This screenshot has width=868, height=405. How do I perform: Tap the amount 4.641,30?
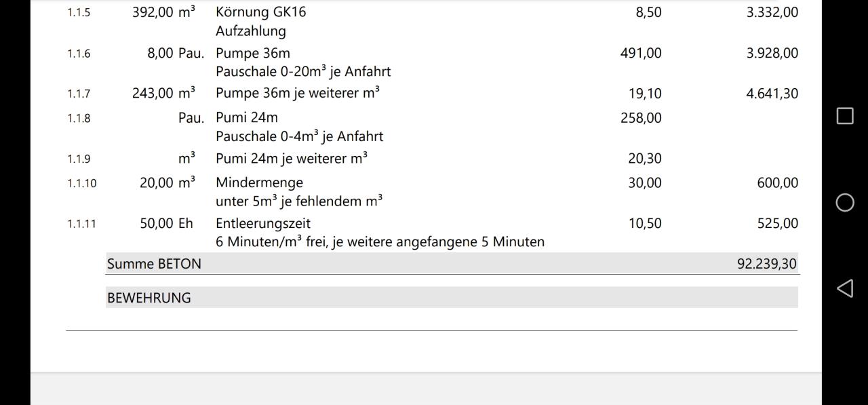point(773,93)
